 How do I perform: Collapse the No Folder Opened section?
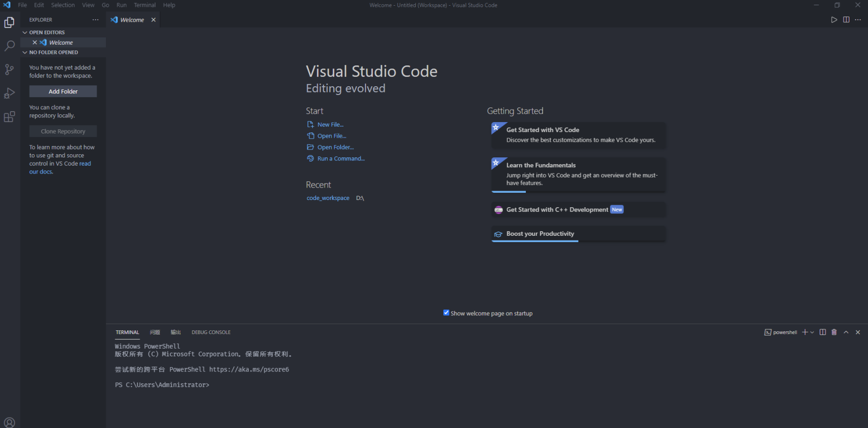(24, 52)
